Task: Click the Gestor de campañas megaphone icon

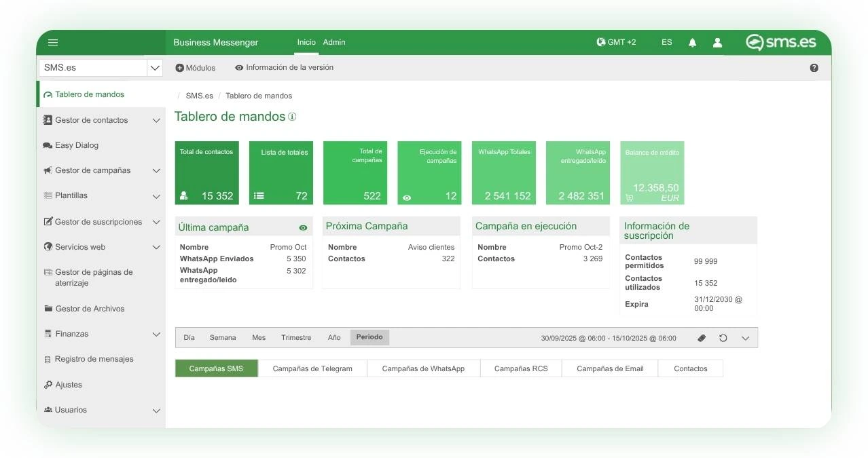Action: [x=48, y=170]
